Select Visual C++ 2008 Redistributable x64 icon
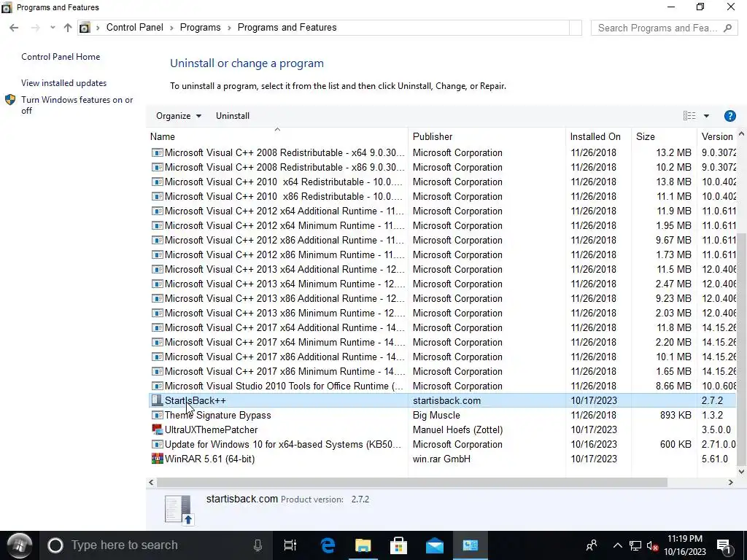 tap(157, 152)
